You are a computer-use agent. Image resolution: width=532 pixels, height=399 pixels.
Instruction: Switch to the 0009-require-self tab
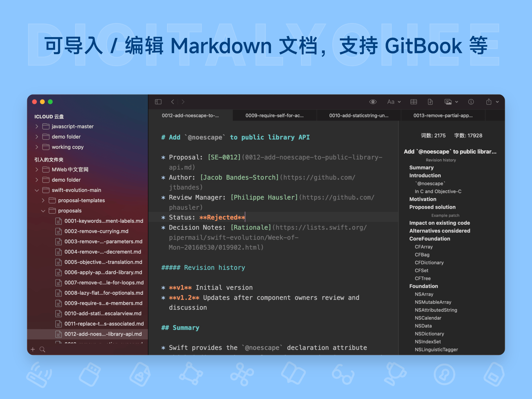(x=274, y=115)
